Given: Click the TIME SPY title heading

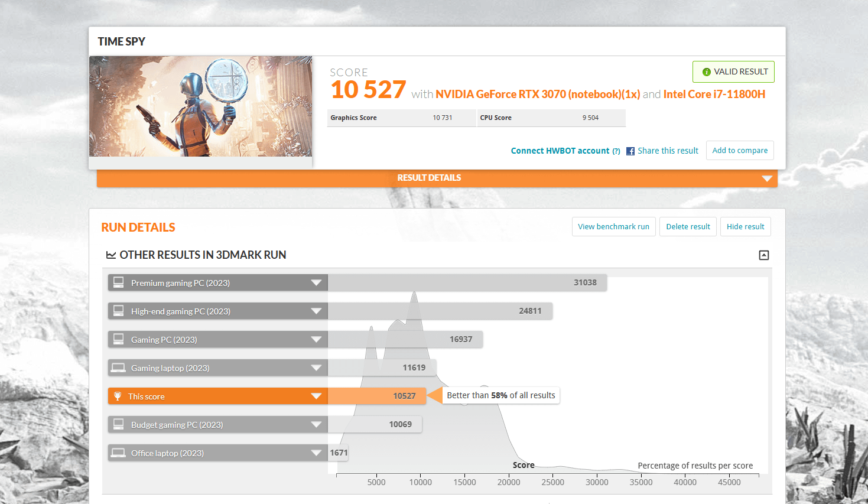Looking at the screenshot, I should (x=122, y=41).
